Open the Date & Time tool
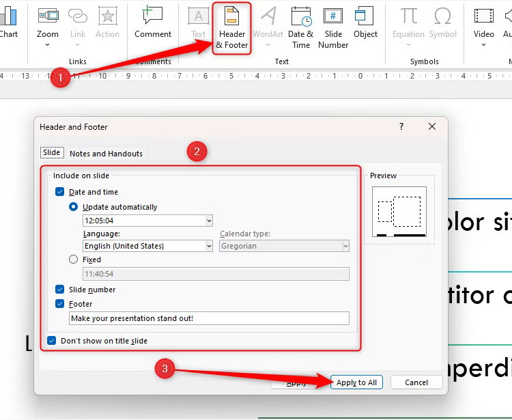512x420 pixels. coord(300,27)
